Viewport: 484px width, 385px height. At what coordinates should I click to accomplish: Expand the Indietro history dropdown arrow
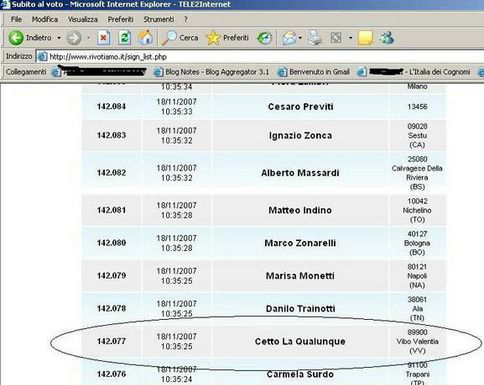(x=59, y=38)
